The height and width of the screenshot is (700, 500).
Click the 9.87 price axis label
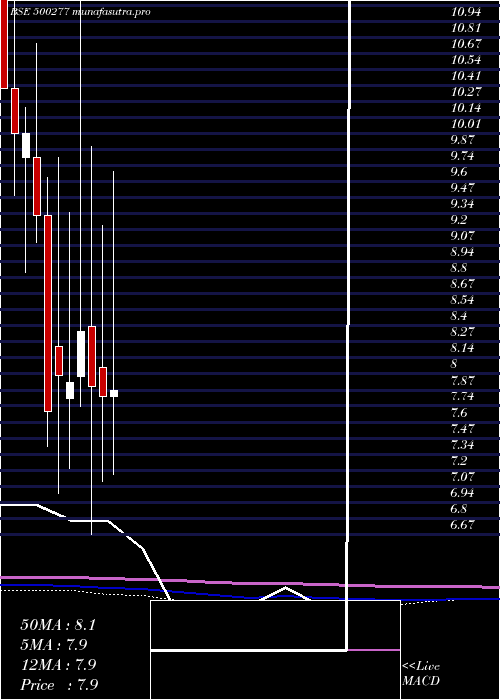pyautogui.click(x=462, y=140)
